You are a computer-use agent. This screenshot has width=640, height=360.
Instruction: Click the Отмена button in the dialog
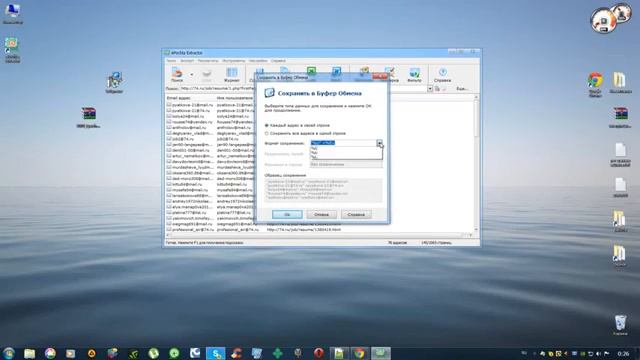coord(322,214)
